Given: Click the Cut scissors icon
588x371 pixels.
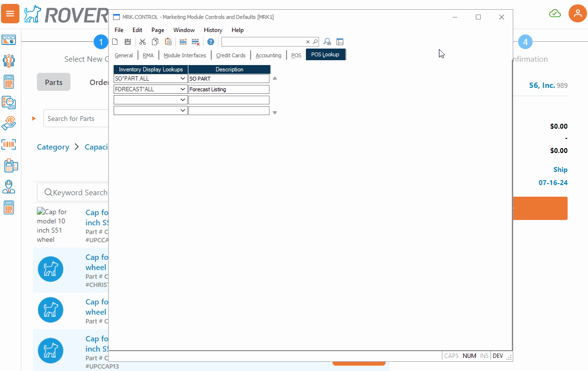Looking at the screenshot, I should coord(142,42).
